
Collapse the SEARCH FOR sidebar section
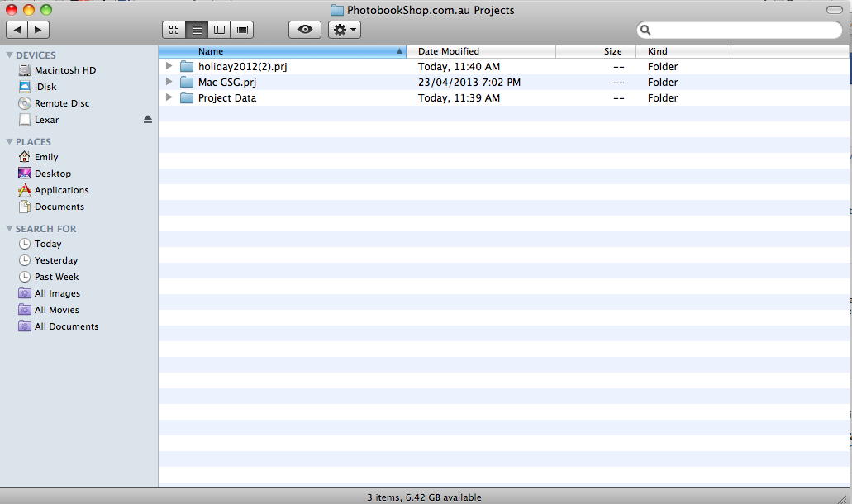coord(9,229)
